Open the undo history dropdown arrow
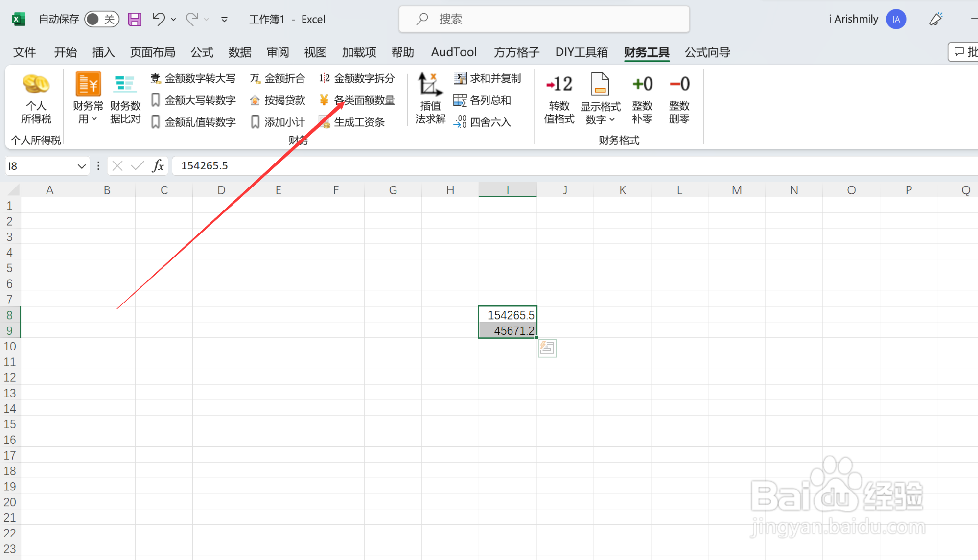Image resolution: width=978 pixels, height=560 pixels. click(x=173, y=20)
